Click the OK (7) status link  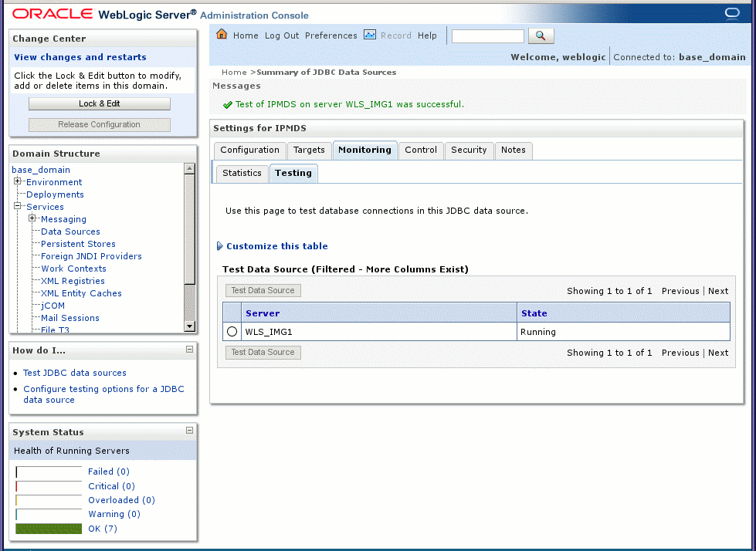[103, 529]
